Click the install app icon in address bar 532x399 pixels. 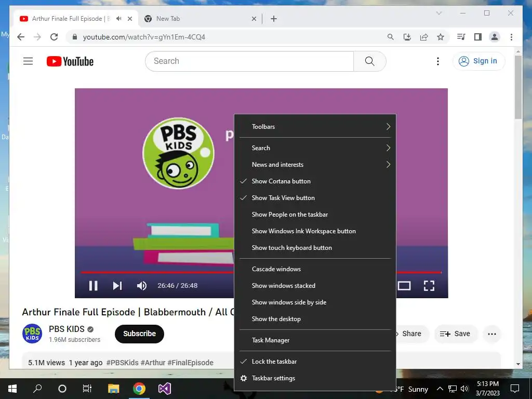407,37
